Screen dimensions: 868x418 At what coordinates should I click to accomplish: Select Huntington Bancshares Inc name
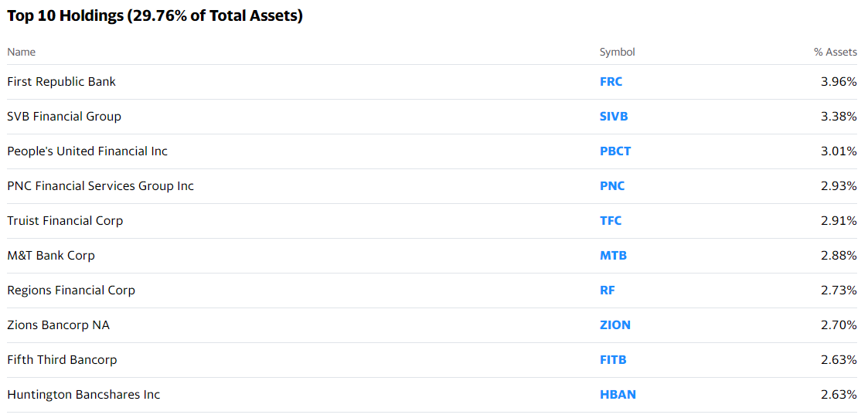point(83,395)
